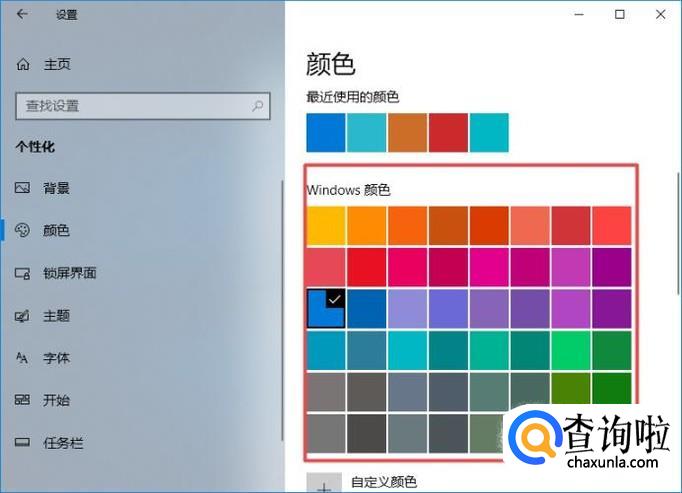Image resolution: width=682 pixels, height=493 pixels.
Task: Click the 背景 picture icon
Action: pos(22,188)
